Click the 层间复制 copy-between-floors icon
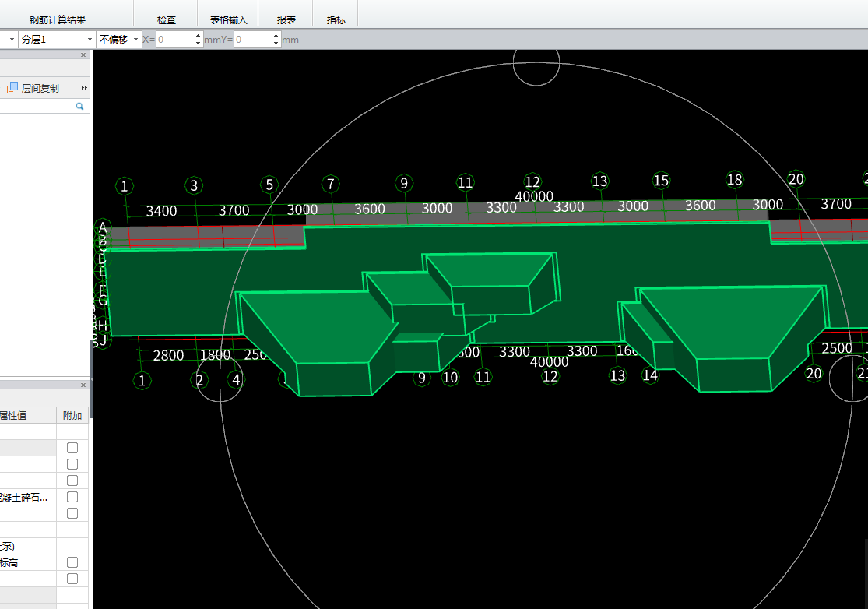This screenshot has height=609, width=868. point(12,88)
